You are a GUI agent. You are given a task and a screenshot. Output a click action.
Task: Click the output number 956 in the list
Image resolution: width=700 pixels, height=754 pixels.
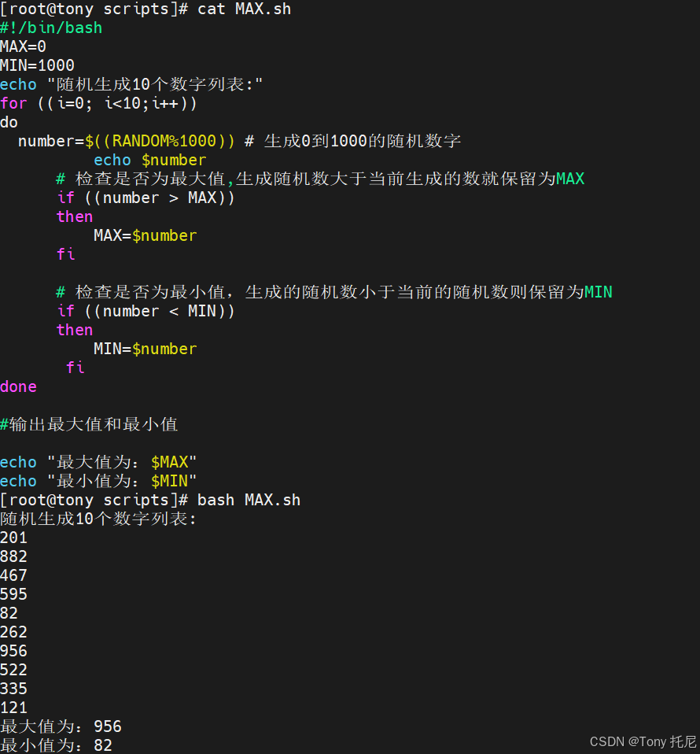click(14, 651)
